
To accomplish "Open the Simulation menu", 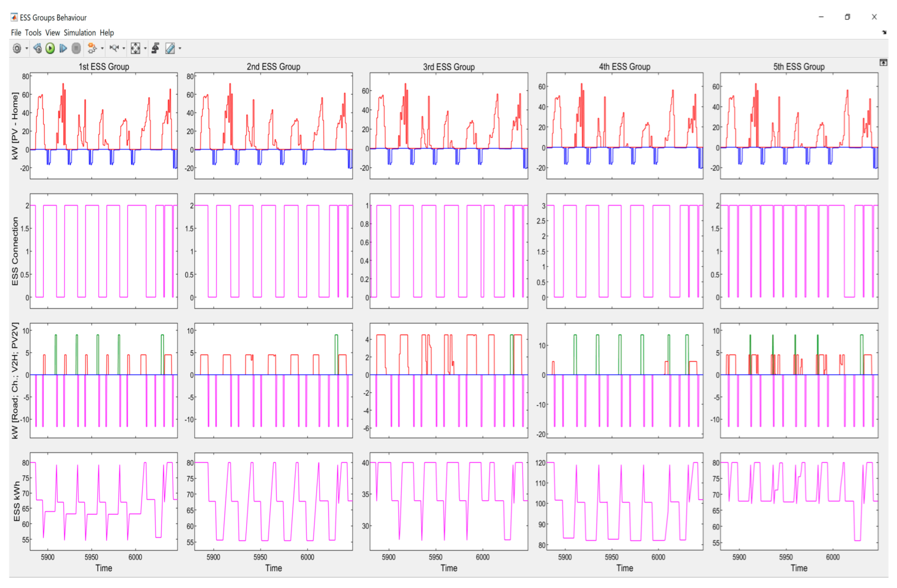I will (80, 33).
